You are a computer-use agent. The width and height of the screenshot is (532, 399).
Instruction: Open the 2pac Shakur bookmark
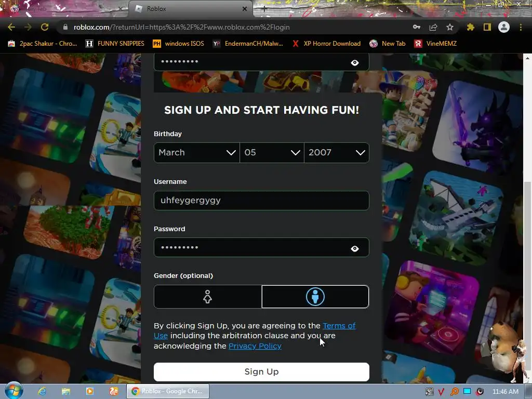click(x=43, y=44)
